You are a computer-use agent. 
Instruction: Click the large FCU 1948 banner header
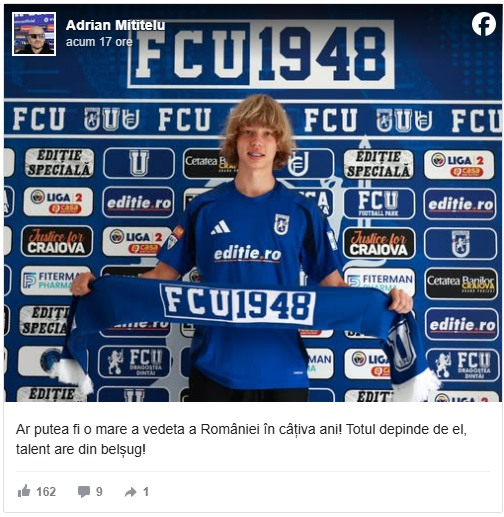[x=261, y=54]
